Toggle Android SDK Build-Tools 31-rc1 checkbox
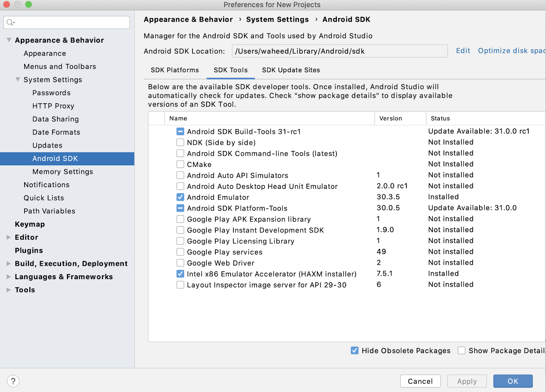Screen dimensions: 546x392 click(x=180, y=132)
